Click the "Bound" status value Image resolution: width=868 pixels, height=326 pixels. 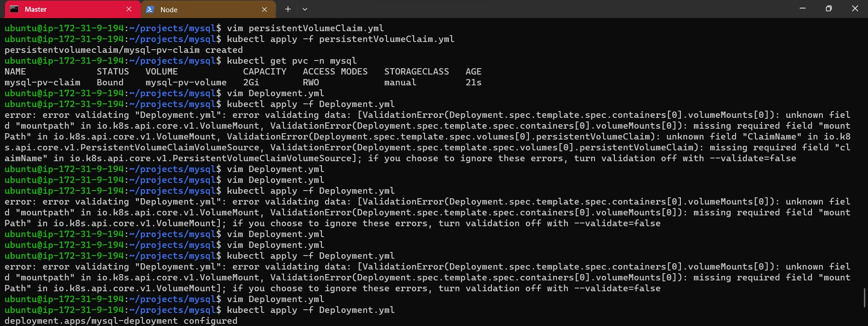pos(110,83)
